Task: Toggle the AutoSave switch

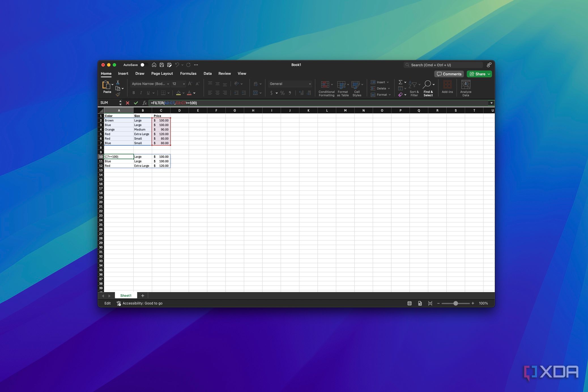Action: 144,65
